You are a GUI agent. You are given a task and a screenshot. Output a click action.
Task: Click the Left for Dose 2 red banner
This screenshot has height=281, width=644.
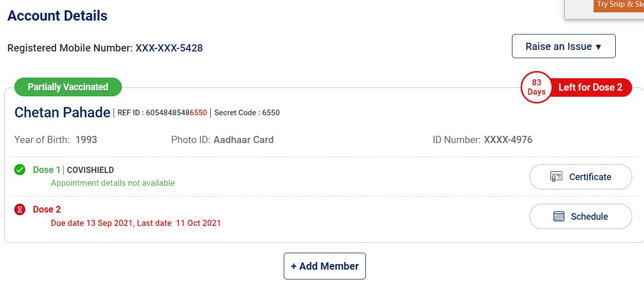point(590,87)
